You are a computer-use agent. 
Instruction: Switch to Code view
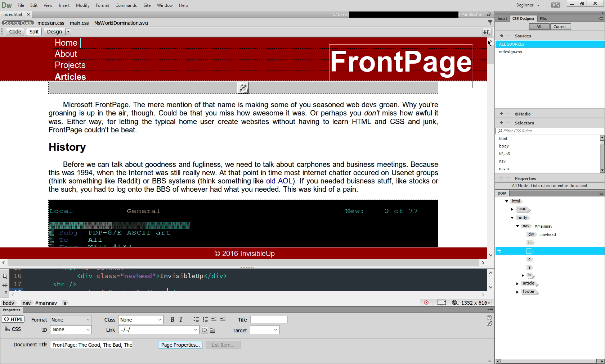15,32
